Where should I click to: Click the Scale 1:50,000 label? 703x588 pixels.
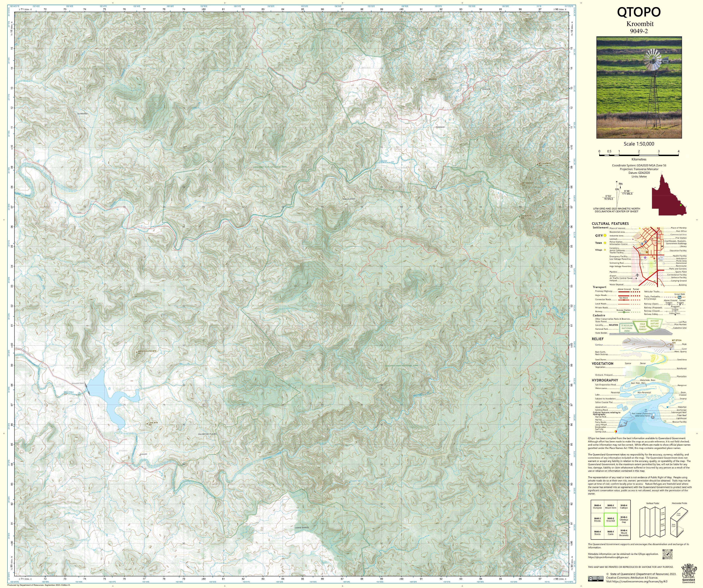pos(639,144)
